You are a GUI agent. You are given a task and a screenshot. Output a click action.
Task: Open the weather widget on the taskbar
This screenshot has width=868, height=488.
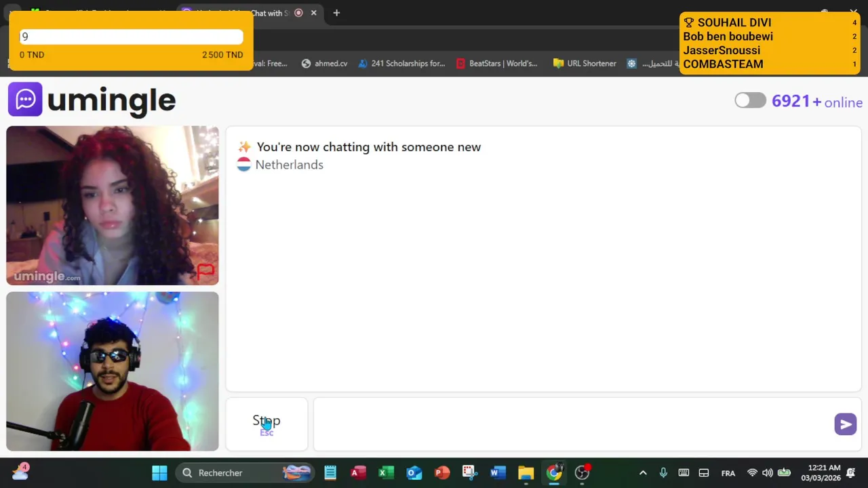pos(20,472)
